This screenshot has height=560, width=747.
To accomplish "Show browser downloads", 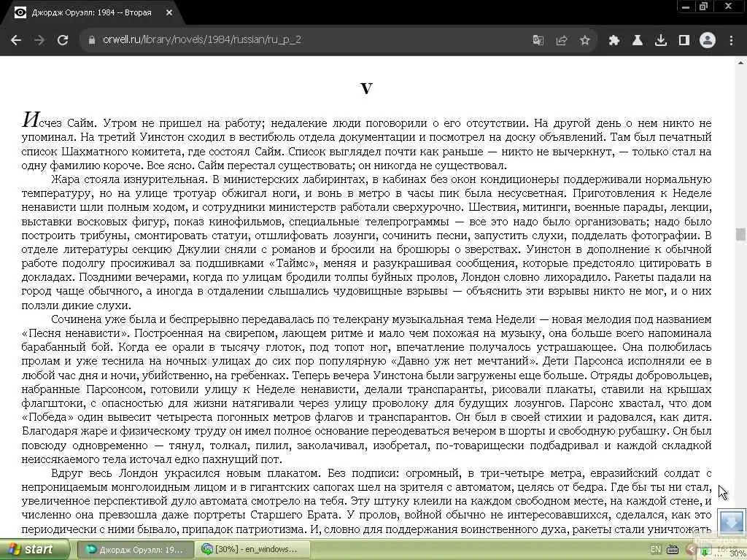I will 661,41.
